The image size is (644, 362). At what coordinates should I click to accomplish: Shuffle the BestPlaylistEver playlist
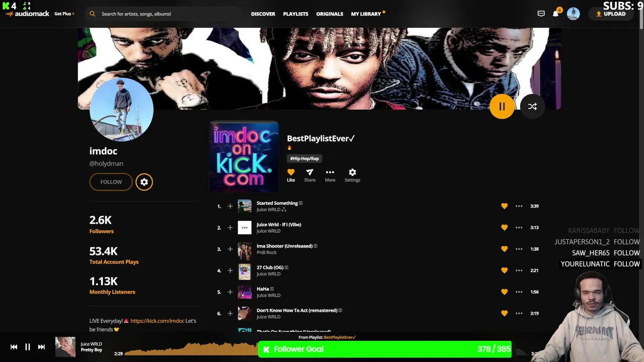pyautogui.click(x=532, y=107)
